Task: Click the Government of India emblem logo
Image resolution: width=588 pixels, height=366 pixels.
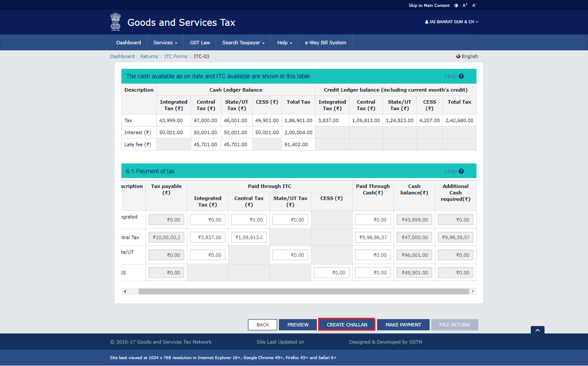Action: point(115,22)
